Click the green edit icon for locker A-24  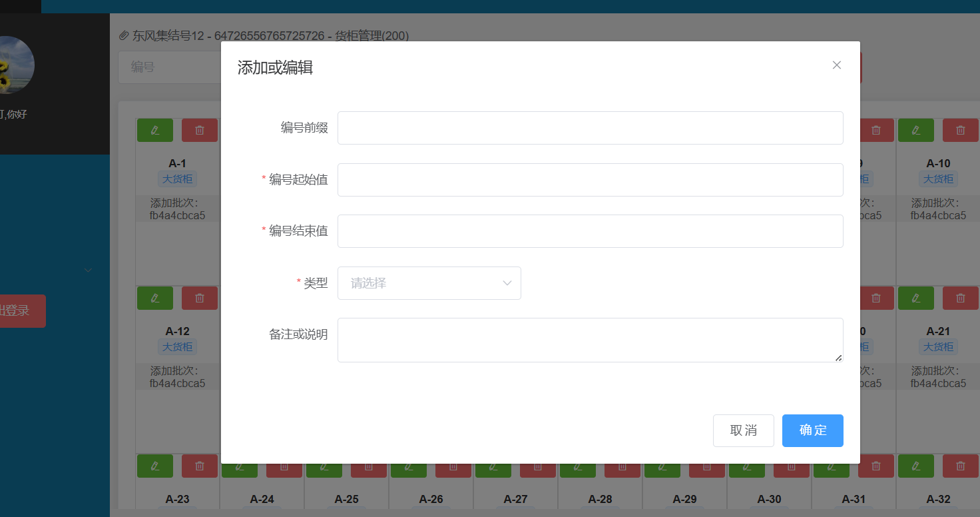240,470
